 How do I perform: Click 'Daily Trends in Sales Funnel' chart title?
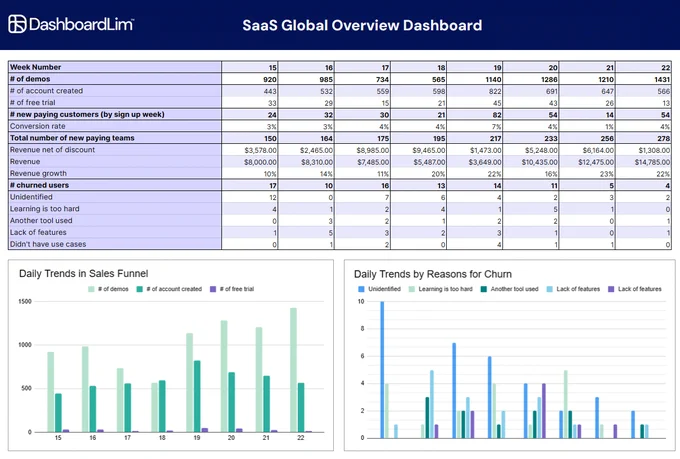pyautogui.click(x=84, y=274)
